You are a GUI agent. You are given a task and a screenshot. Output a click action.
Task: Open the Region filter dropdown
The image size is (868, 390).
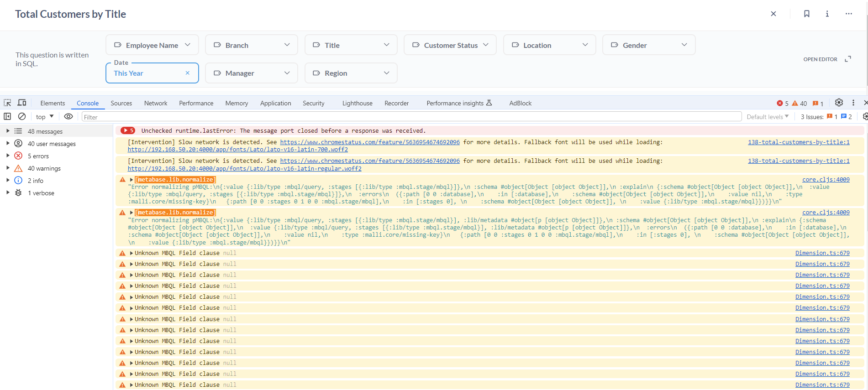351,73
